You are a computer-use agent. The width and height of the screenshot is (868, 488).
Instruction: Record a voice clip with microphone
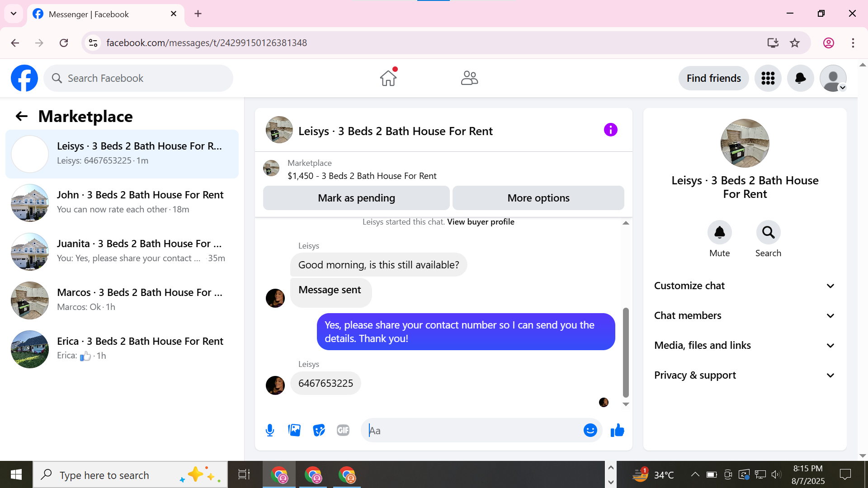pyautogui.click(x=270, y=431)
